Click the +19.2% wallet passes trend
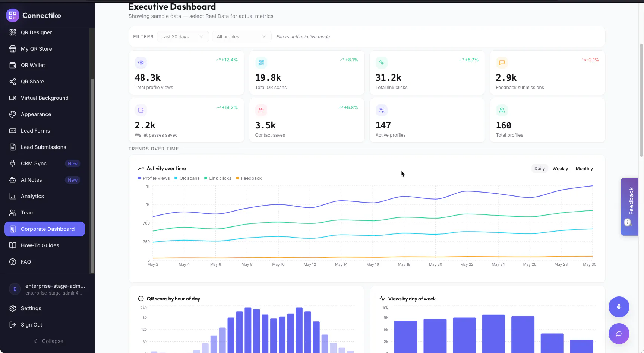Screen dimensions: 644x353 point(227,108)
